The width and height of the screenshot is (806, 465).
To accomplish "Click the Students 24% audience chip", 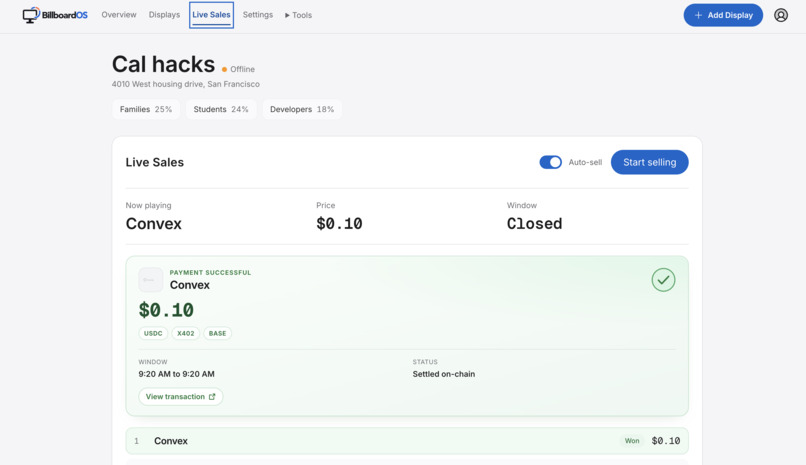I will click(221, 109).
